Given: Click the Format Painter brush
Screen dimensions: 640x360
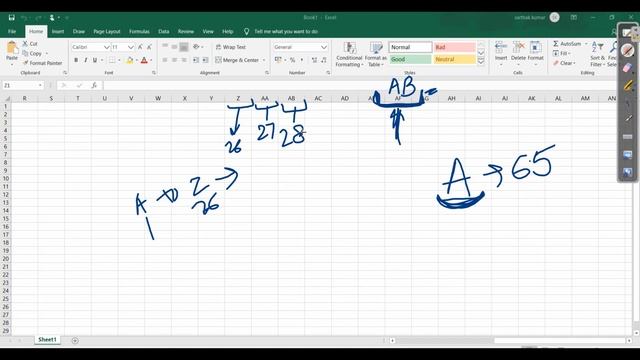Looking at the screenshot, I should [25, 63].
